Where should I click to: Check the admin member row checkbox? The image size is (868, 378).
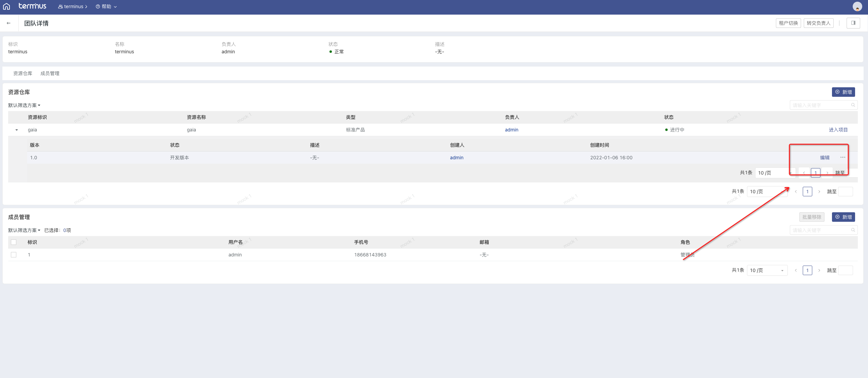[x=14, y=255]
